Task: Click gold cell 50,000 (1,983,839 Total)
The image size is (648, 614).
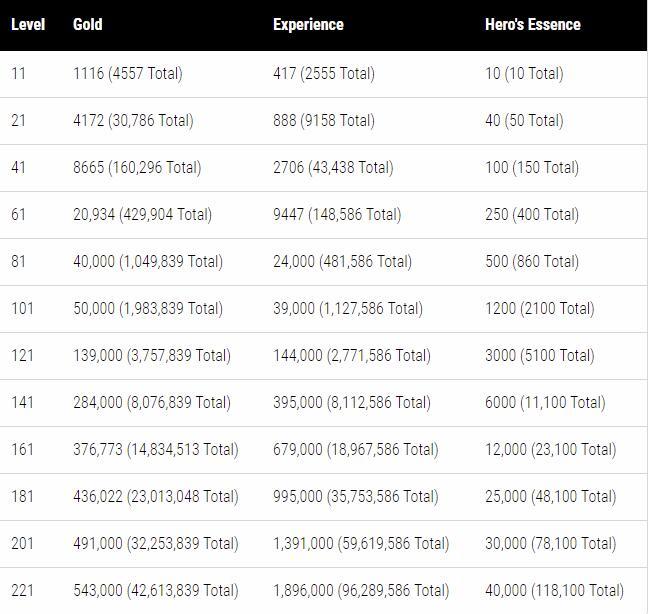Action: (x=148, y=308)
